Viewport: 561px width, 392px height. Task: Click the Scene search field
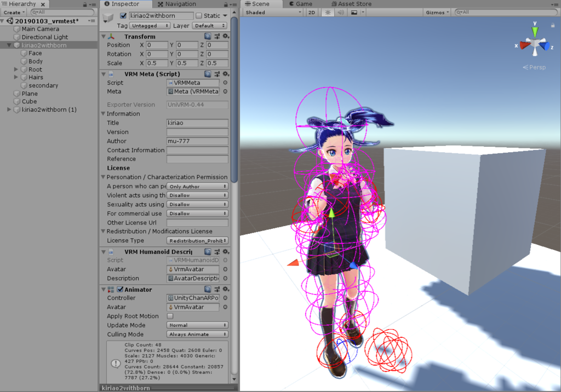click(506, 12)
